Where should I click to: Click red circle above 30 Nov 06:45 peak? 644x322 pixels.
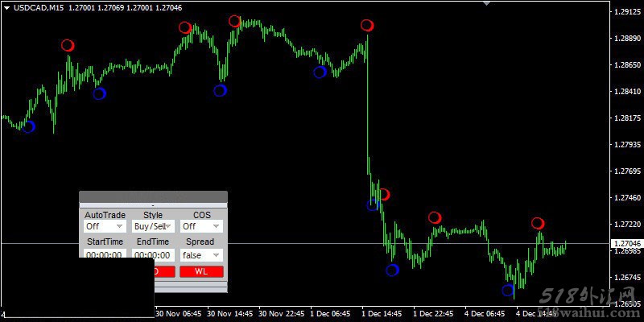coord(185,27)
